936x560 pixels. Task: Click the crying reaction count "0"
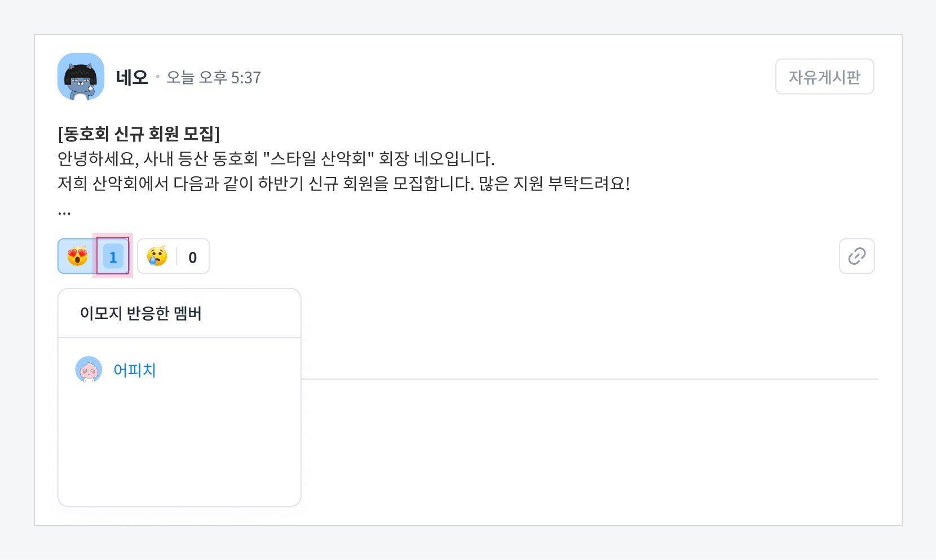coord(193,257)
